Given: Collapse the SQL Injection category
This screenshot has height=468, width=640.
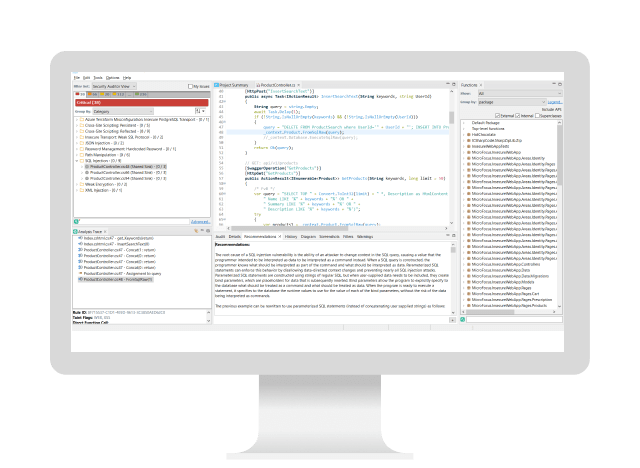Looking at the screenshot, I should click(77, 161).
